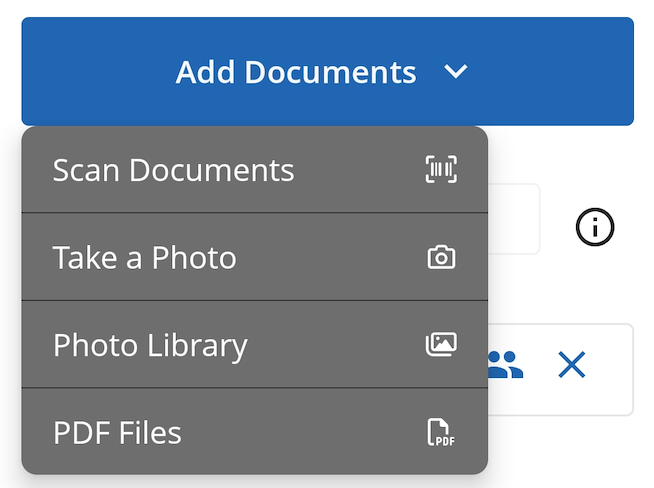654x488 pixels.
Task: Click the image gallery icon
Action: point(441,344)
